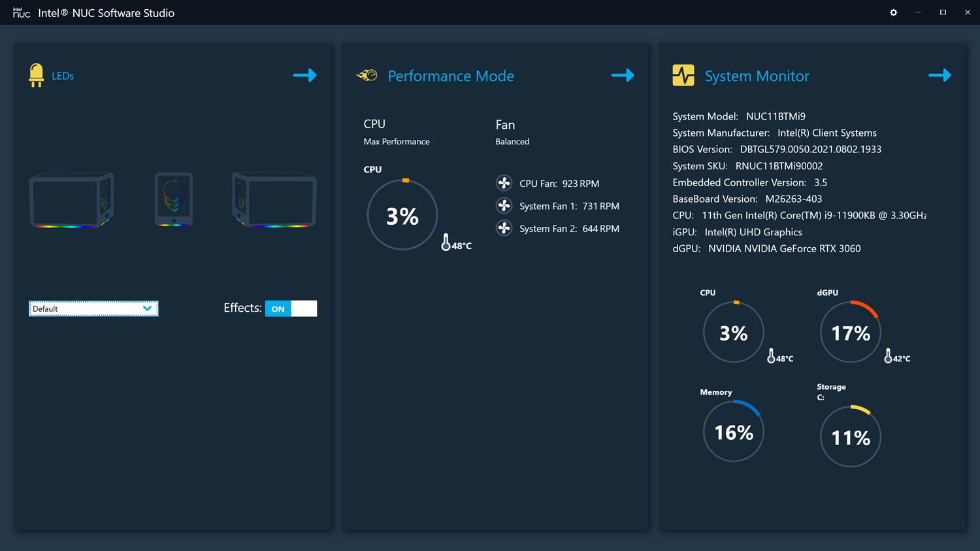Click Embedded Controller Version 3.5 line

tap(749, 182)
